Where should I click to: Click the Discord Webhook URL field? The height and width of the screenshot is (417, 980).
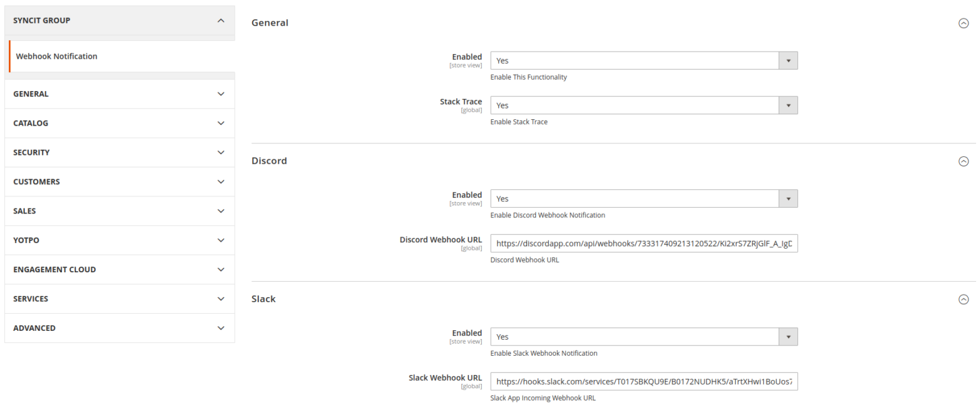[644, 244]
